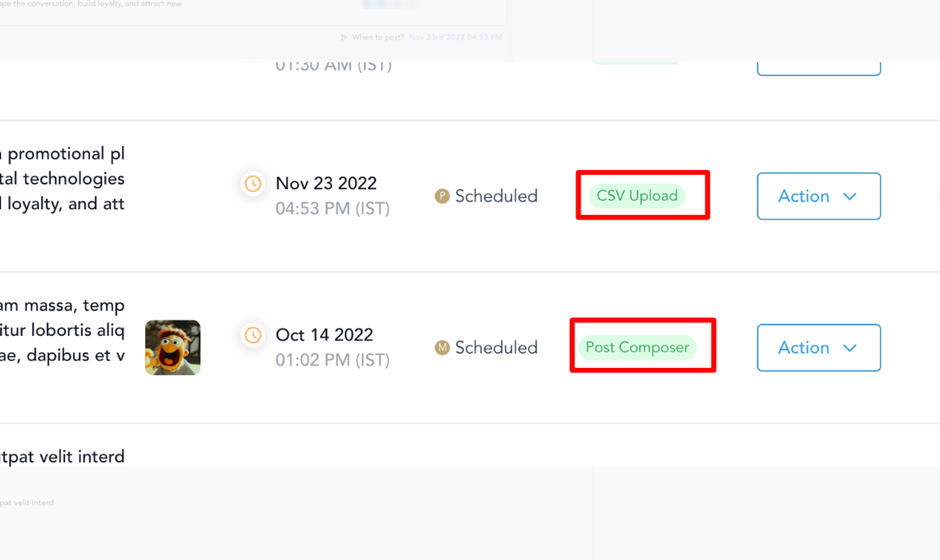Viewport: 940px width, 560px height.
Task: Click the 04:53 PM (IST) time text
Action: [x=333, y=209]
